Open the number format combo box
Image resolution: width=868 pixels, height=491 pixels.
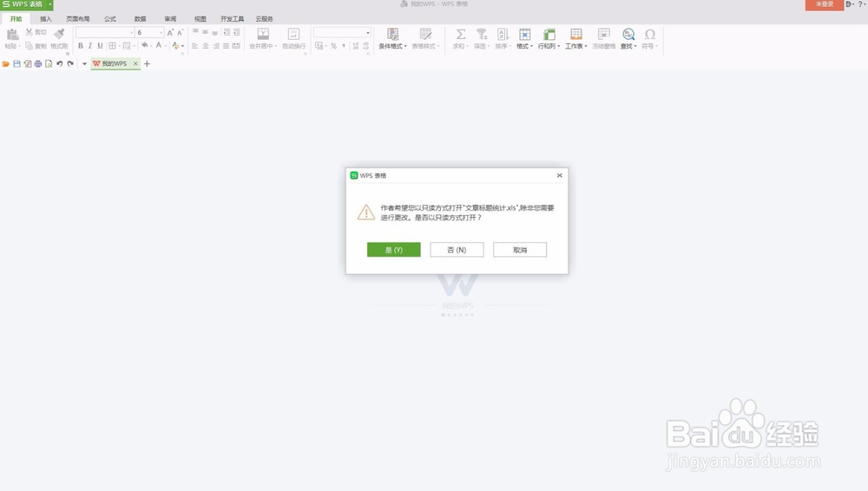(342, 33)
